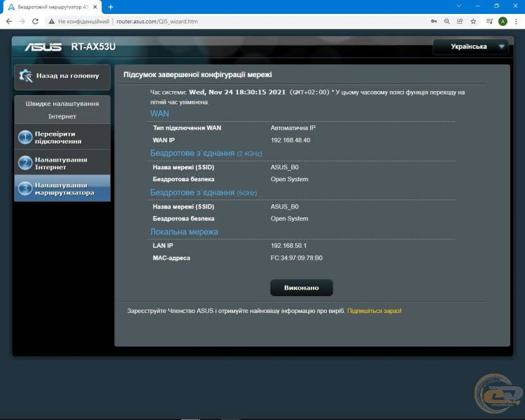Close the ASUS router tab
Image resolution: width=525 pixels, height=420 pixels.
(95, 7)
